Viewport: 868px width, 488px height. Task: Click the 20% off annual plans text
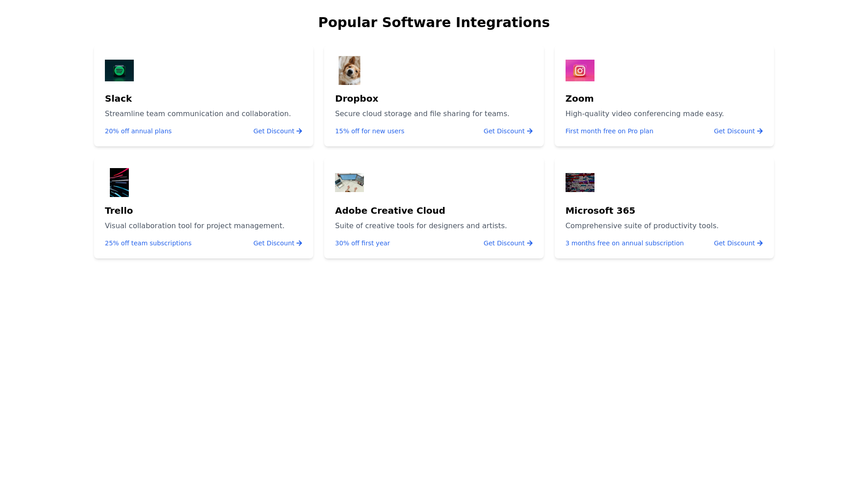(x=138, y=131)
